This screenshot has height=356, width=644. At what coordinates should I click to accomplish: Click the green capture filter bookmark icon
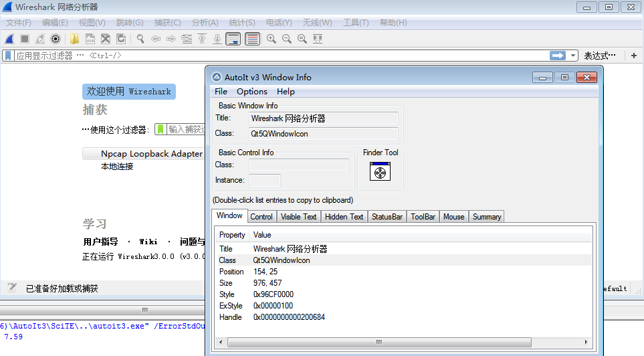point(160,130)
